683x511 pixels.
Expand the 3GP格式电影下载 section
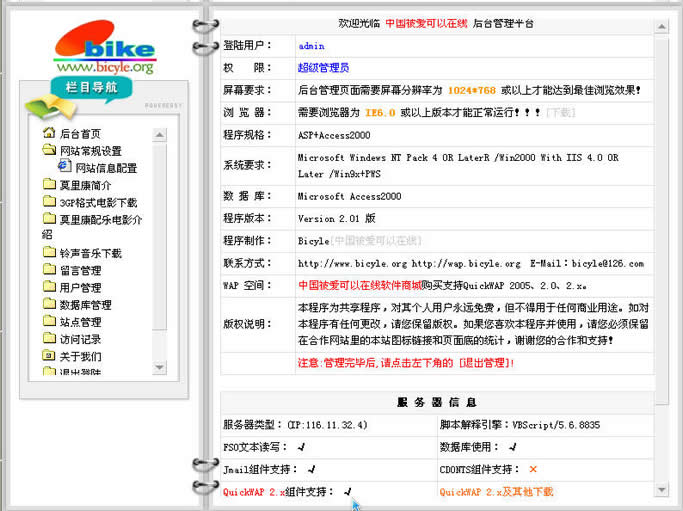point(98,203)
